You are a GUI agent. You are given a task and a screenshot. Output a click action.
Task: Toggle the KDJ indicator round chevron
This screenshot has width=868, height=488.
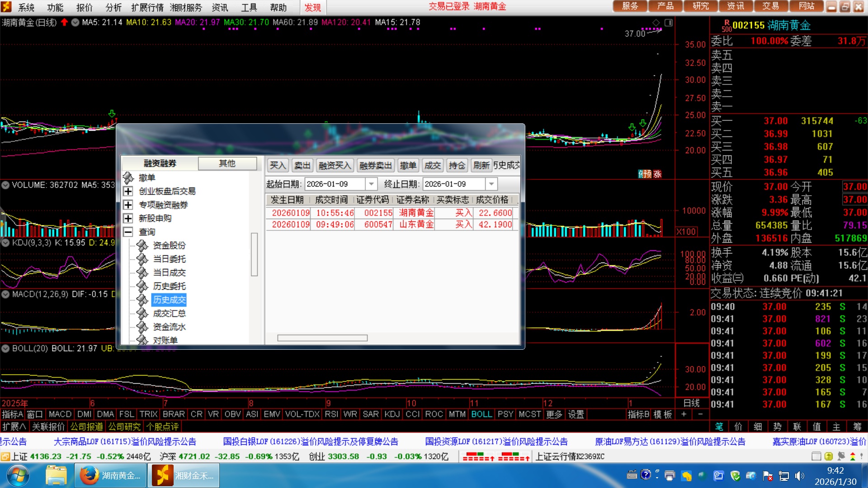[x=5, y=243]
